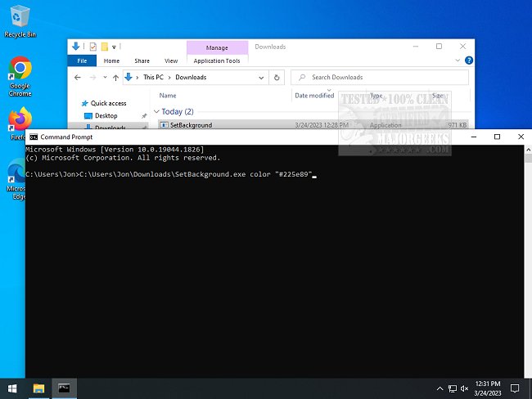Click the Command Prompt scrollbar up arrow
532x399 pixels.
click(x=528, y=150)
